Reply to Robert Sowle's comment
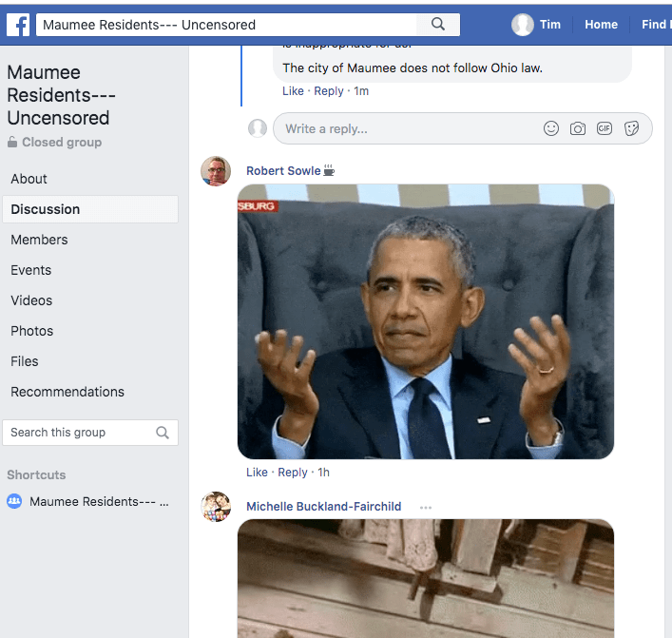Image resolution: width=672 pixels, height=638 pixels. tap(293, 473)
